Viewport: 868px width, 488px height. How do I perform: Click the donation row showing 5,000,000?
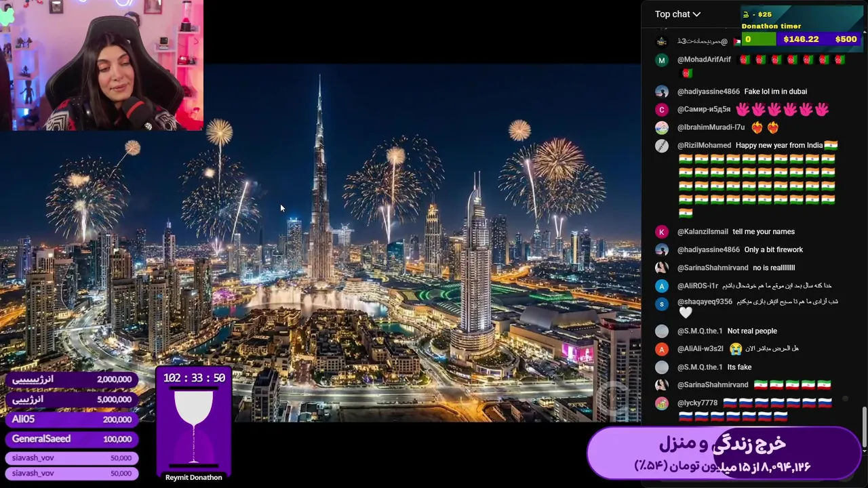click(72, 399)
